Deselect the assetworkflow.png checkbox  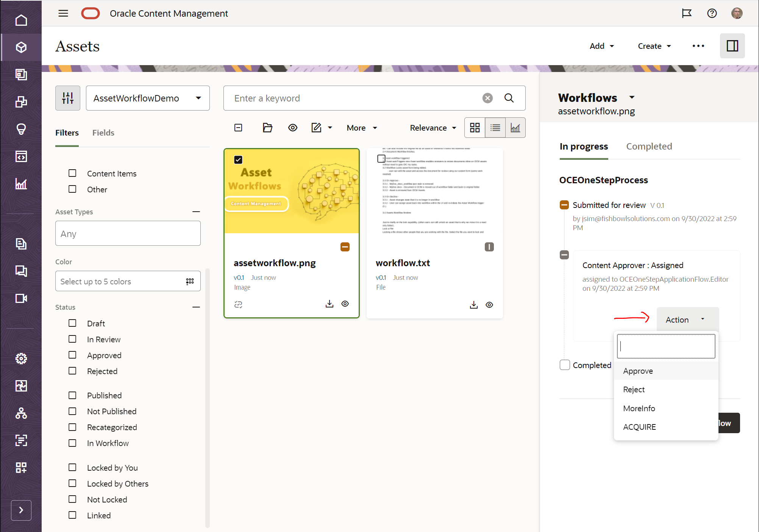238,159
